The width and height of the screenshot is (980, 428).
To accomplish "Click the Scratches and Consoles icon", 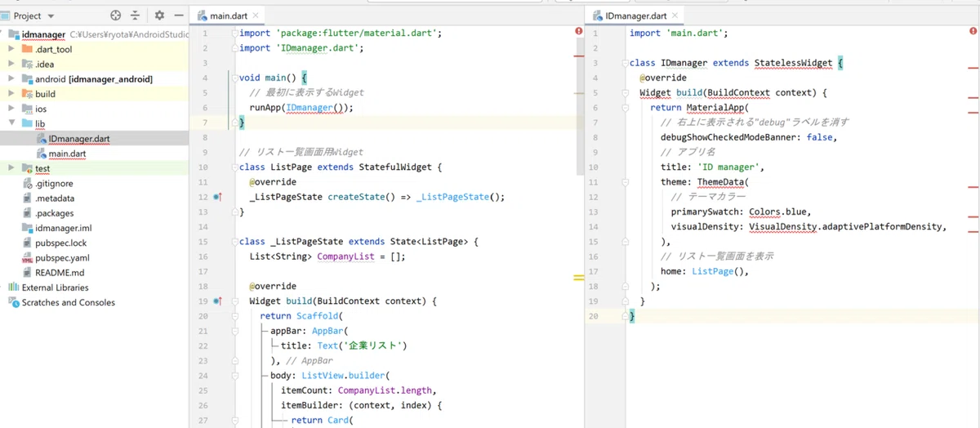I will 14,302.
